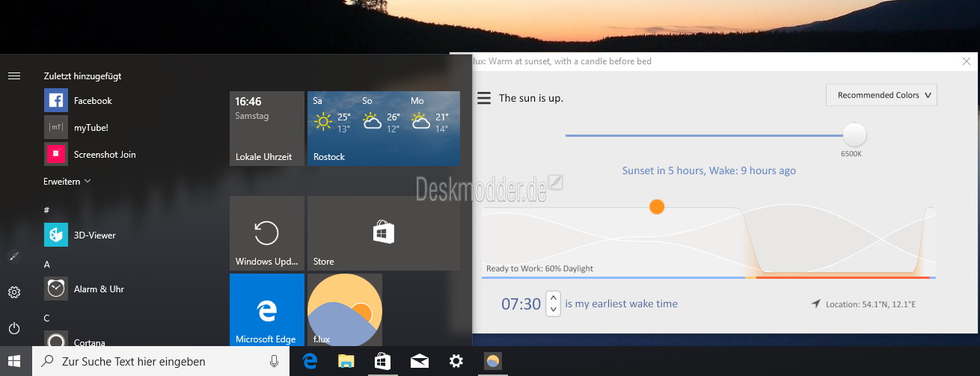This screenshot has width=980, height=376.
Task: Click Location: 54.1°N, 12.1°E text
Action: pos(870,305)
